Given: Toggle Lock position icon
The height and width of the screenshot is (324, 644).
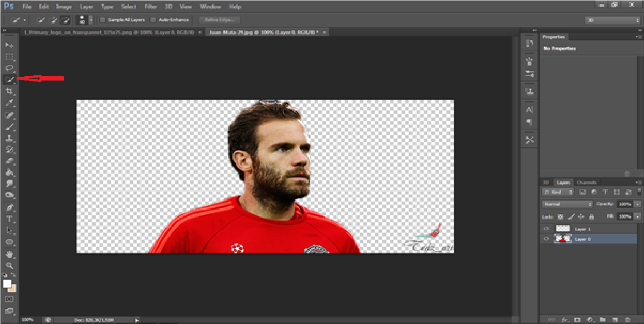Looking at the screenshot, I should (581, 217).
